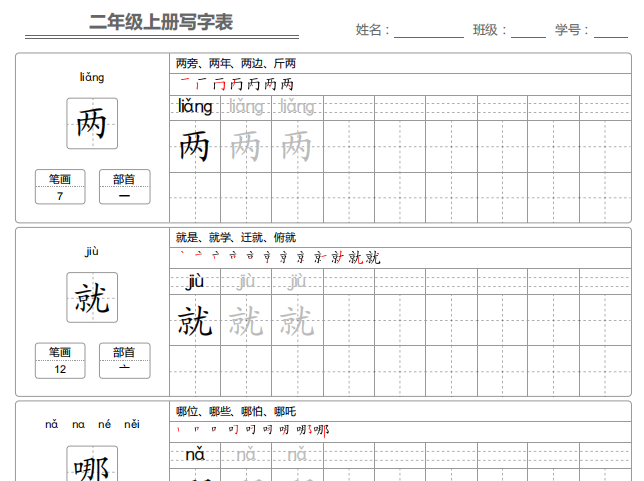Click the 笔画 7 box for 两
Viewport: 644px width, 481px height.
[x=60, y=187]
